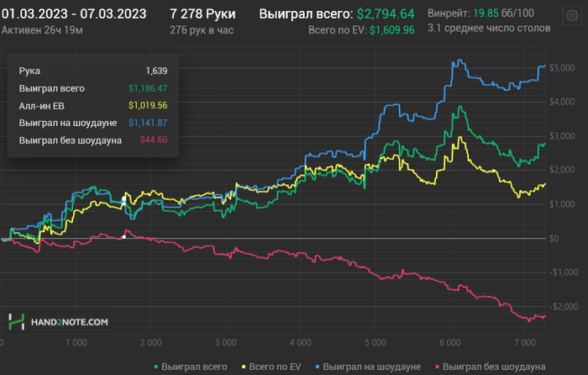588x375 pixels.
Task: Open graph settings gear icon
Action: coord(572,16)
